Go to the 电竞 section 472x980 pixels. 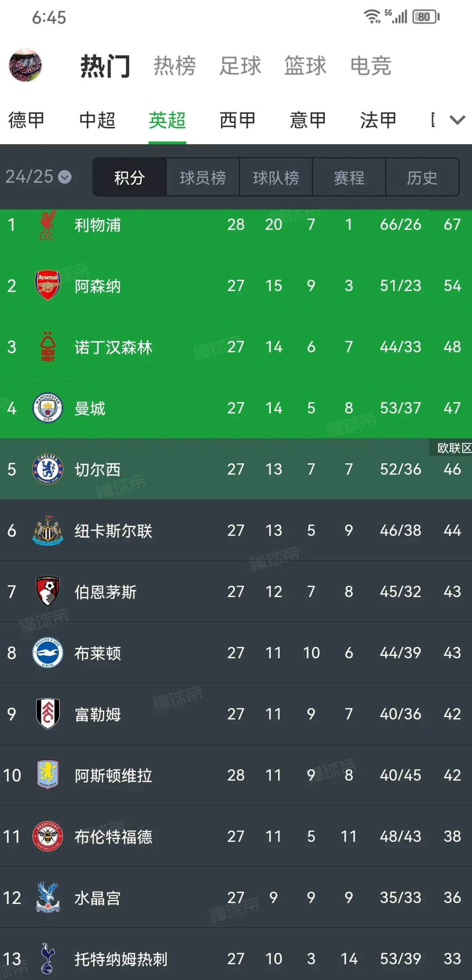371,66
